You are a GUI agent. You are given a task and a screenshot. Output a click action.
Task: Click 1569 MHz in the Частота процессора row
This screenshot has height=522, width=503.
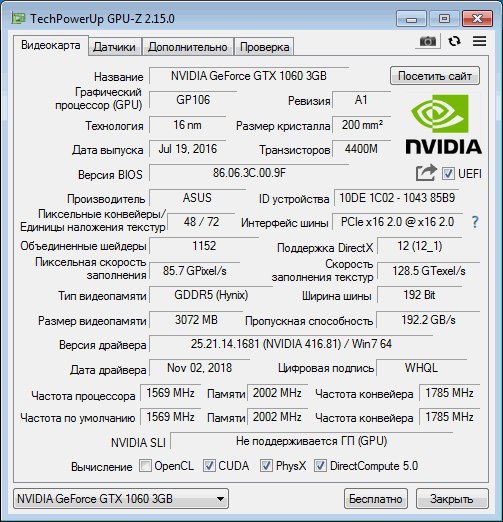(170, 393)
